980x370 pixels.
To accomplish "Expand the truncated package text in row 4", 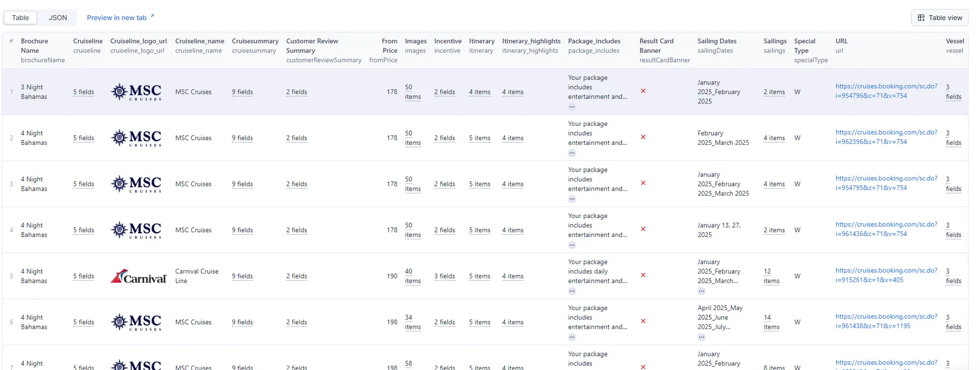I will [x=572, y=245].
